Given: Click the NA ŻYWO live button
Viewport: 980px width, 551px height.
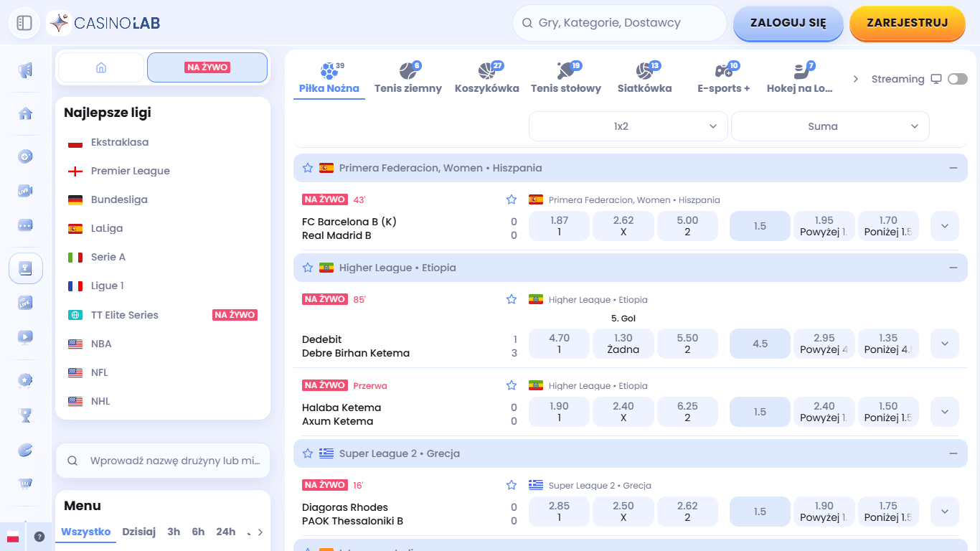Looking at the screenshot, I should pos(207,67).
